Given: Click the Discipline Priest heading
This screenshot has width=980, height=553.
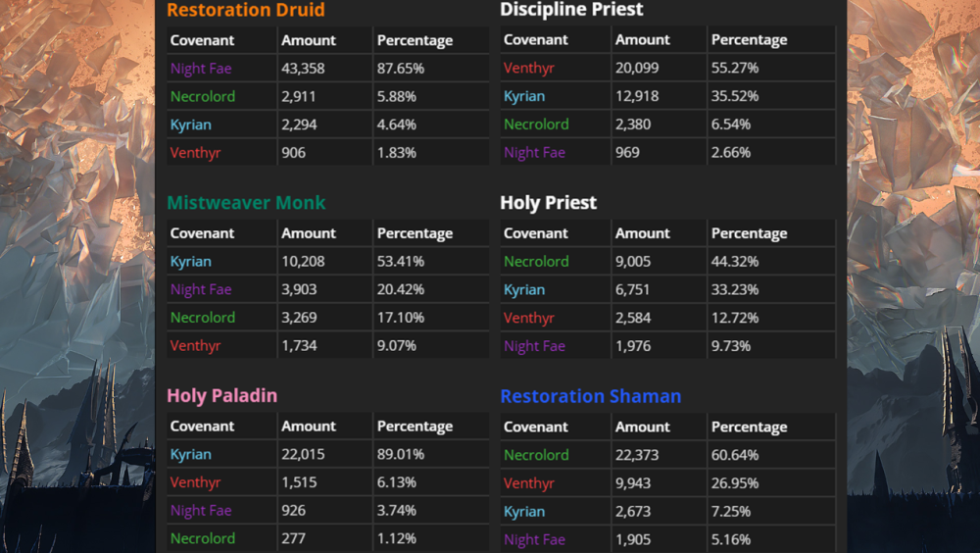Looking at the screenshot, I should point(571,10).
